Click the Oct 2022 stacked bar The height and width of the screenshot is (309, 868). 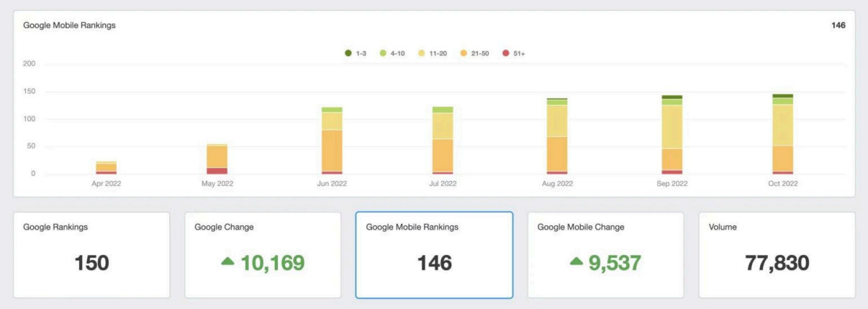tap(783, 137)
